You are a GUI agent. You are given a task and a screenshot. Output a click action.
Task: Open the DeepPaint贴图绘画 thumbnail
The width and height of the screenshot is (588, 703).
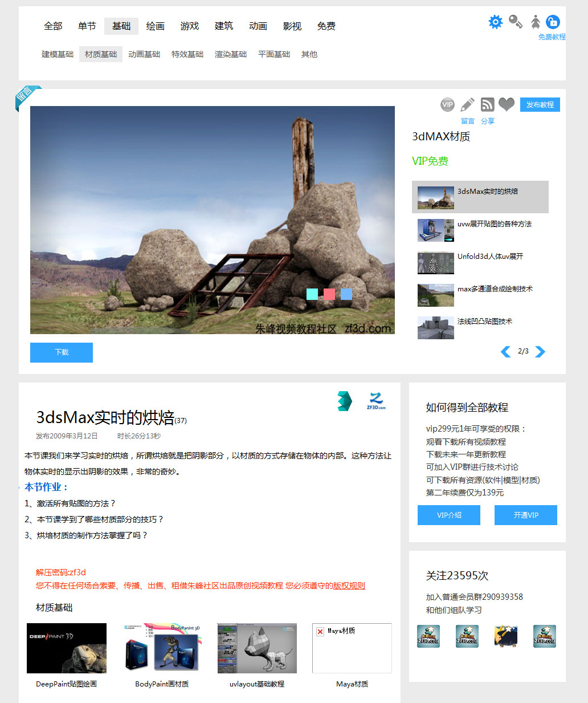(x=67, y=648)
